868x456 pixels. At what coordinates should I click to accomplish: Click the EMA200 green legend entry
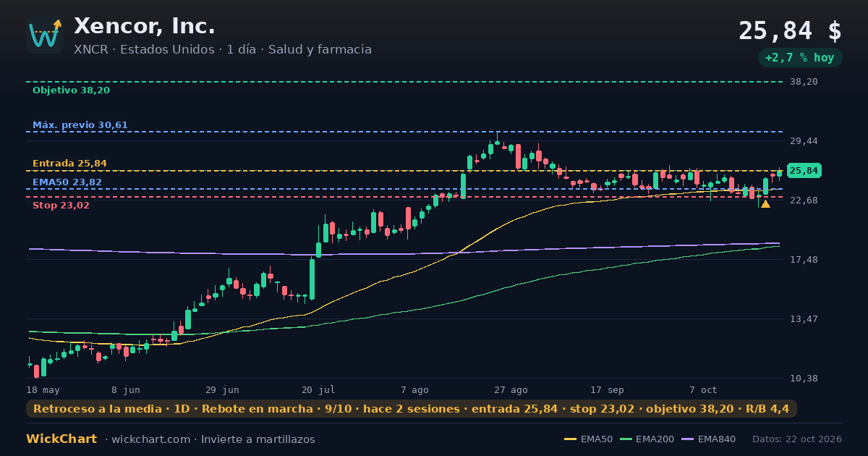647,439
